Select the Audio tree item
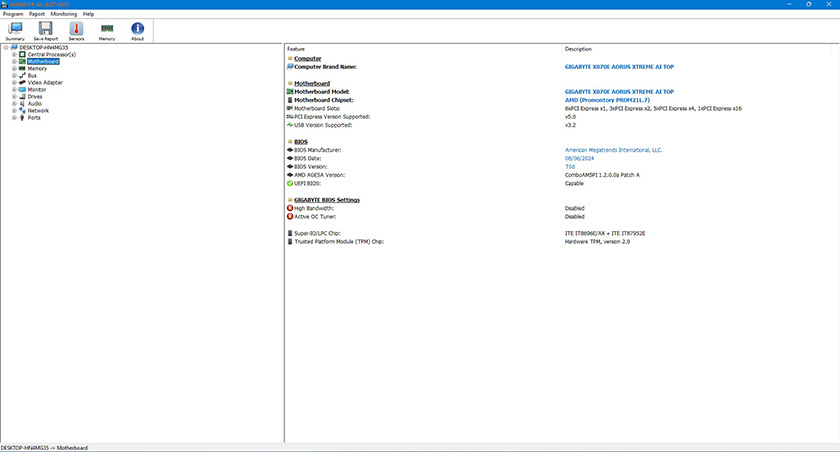 (x=34, y=103)
